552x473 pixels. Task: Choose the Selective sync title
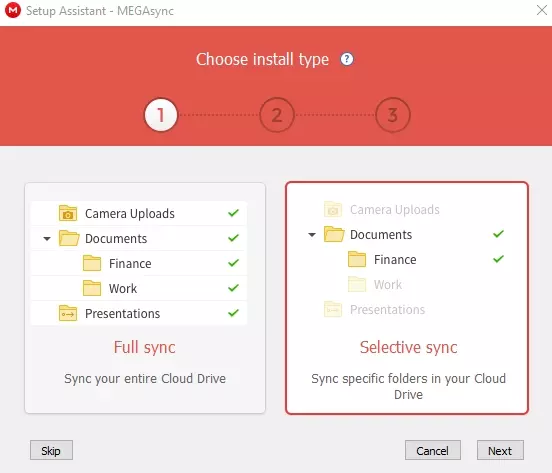[408, 347]
